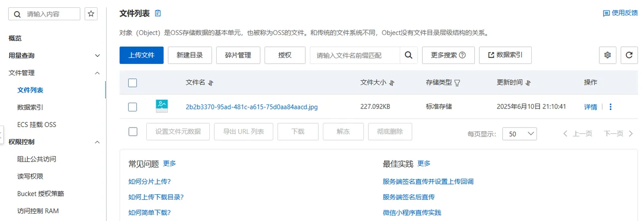Open 更多搜索 button
This screenshot has height=221, width=644.
448,55
